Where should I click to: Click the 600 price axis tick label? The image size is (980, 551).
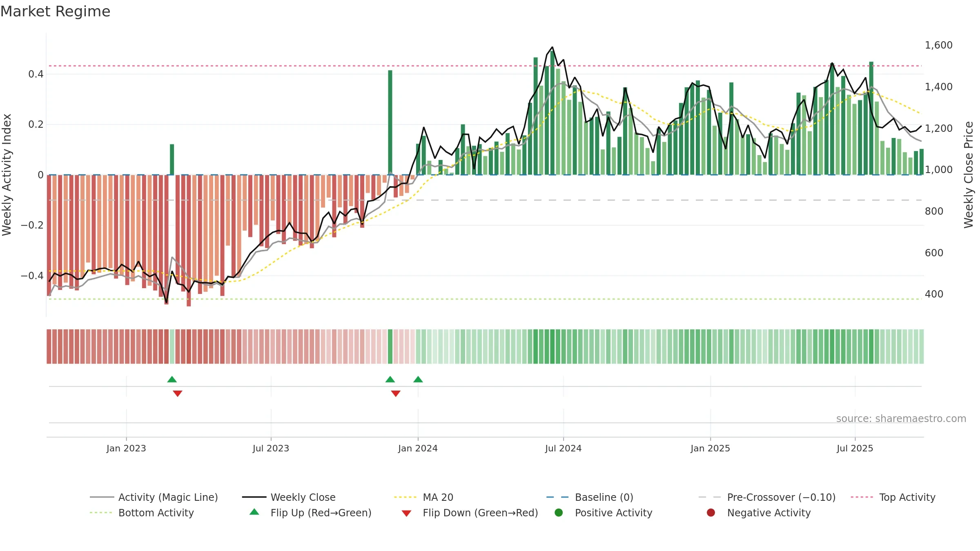coord(934,253)
